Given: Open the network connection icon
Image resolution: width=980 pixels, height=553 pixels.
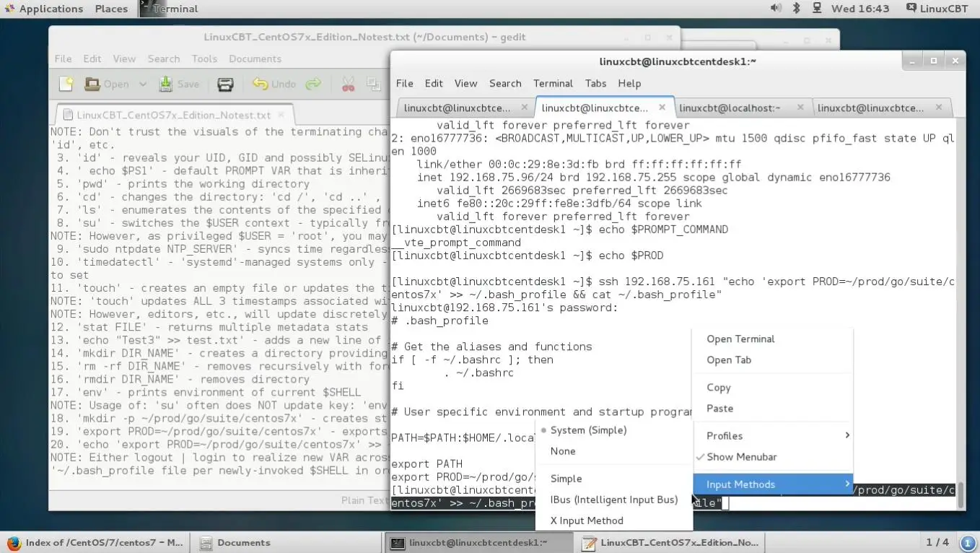Looking at the screenshot, I should 817,9.
